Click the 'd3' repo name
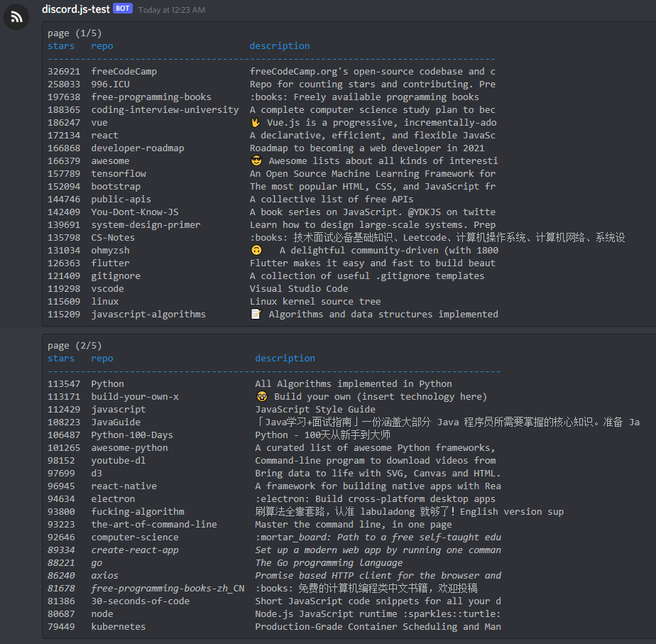Image resolution: width=656 pixels, height=644 pixels. tap(97, 474)
